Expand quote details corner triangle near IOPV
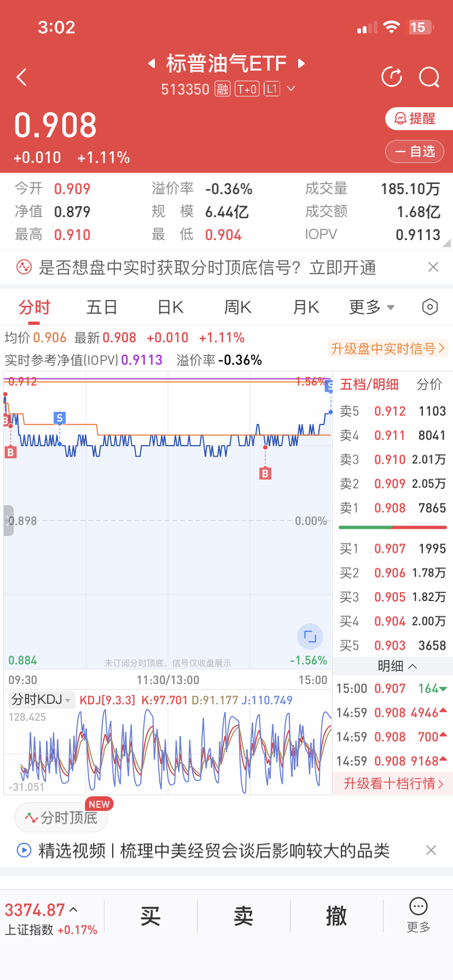453x980 pixels. click(447, 243)
